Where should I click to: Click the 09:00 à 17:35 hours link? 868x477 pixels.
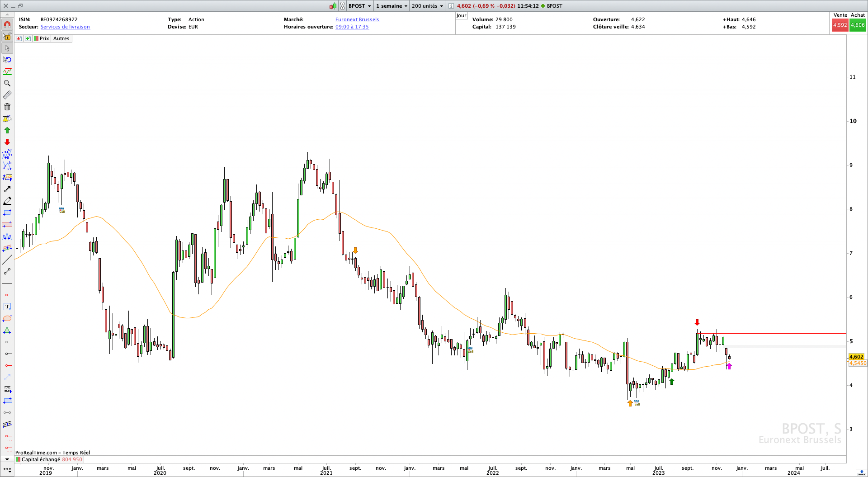pyautogui.click(x=352, y=27)
